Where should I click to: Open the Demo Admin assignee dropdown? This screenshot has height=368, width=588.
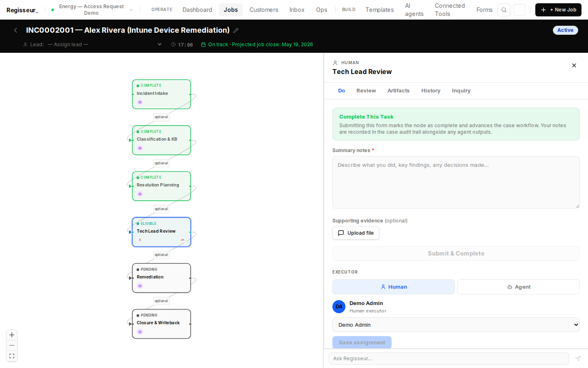coord(456,325)
